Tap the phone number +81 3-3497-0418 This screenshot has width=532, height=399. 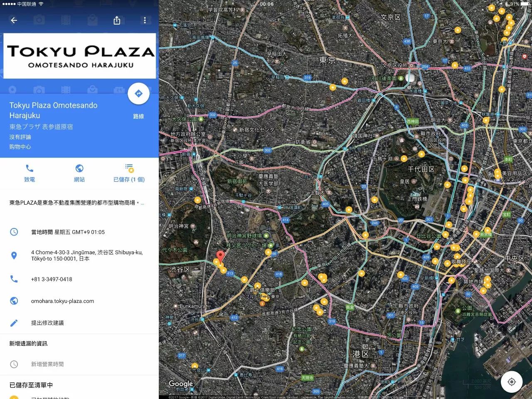click(x=52, y=279)
